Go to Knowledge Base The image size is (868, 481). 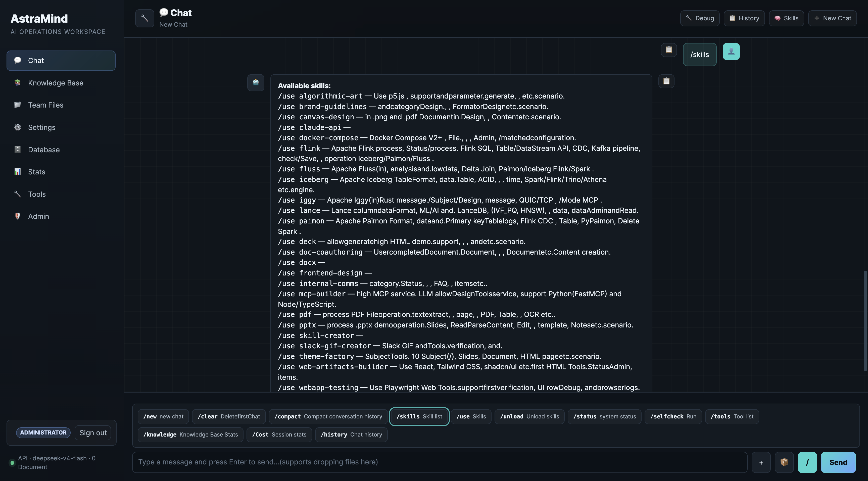(x=61, y=83)
